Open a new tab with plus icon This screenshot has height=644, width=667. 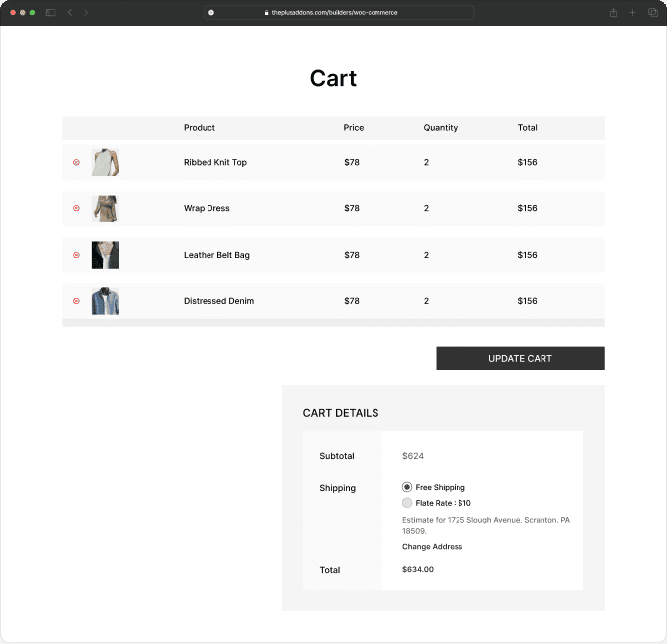tap(632, 13)
